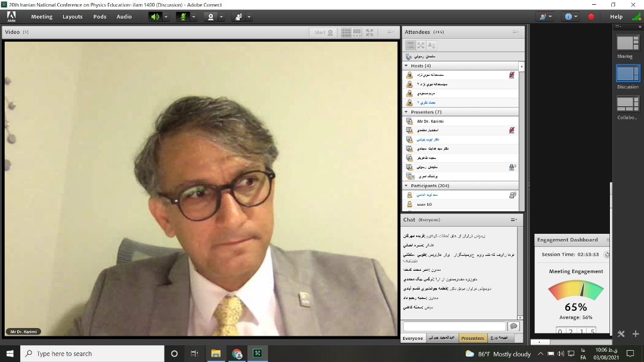Click the send chat message button
This screenshot has height=362, width=644.
(513, 326)
